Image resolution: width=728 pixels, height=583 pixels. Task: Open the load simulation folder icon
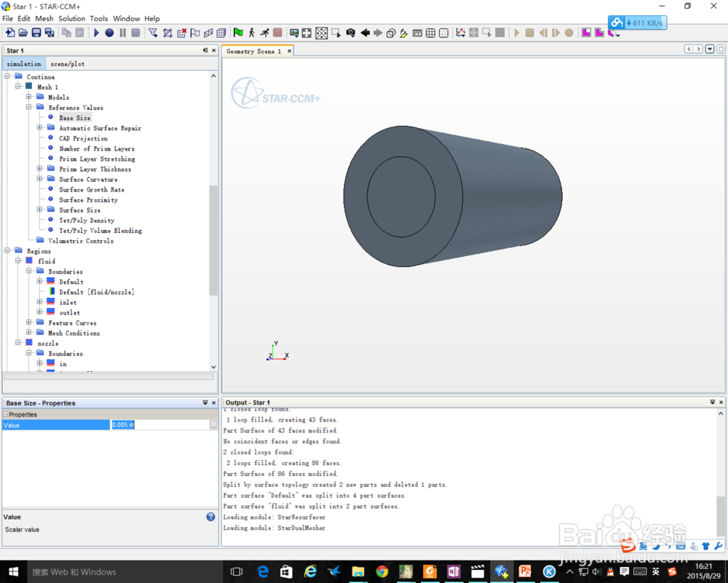click(23, 33)
